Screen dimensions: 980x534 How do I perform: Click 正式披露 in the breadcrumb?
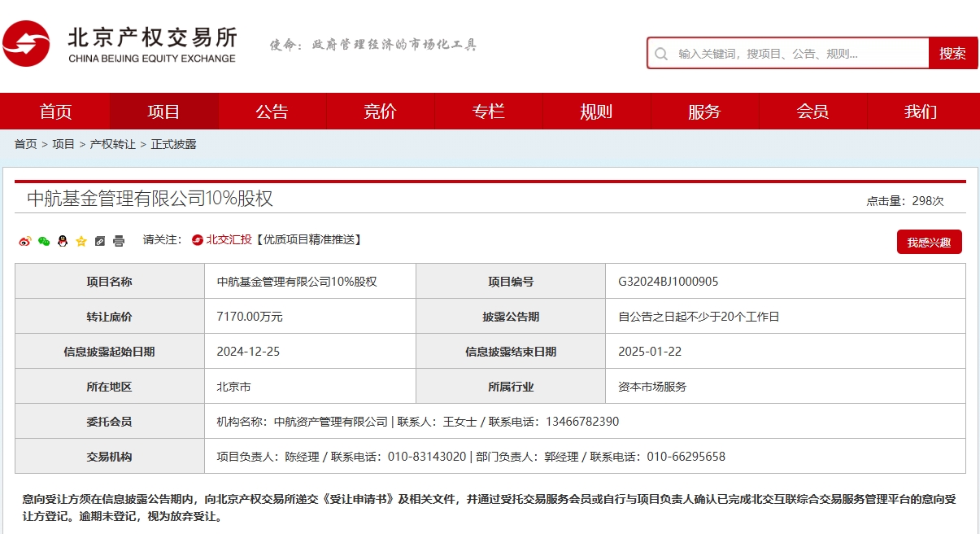(x=173, y=144)
